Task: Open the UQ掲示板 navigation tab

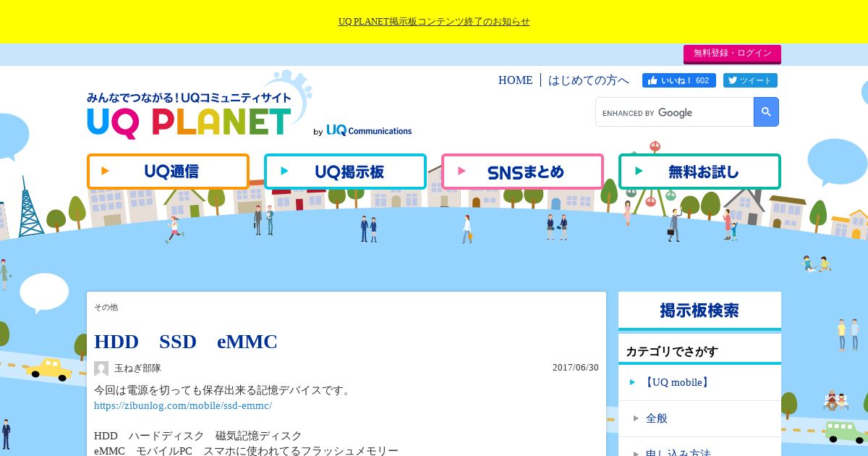Action: (x=345, y=172)
